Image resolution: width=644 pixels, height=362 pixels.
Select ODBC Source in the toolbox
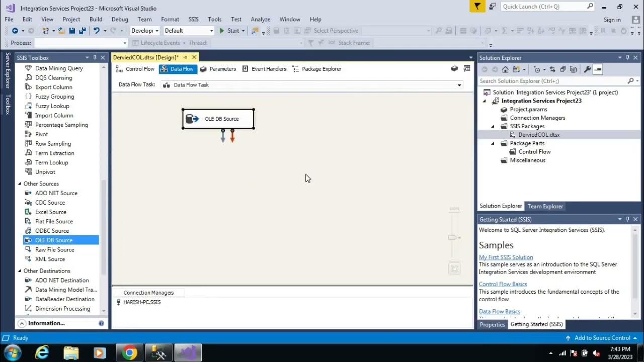pyautogui.click(x=52, y=231)
